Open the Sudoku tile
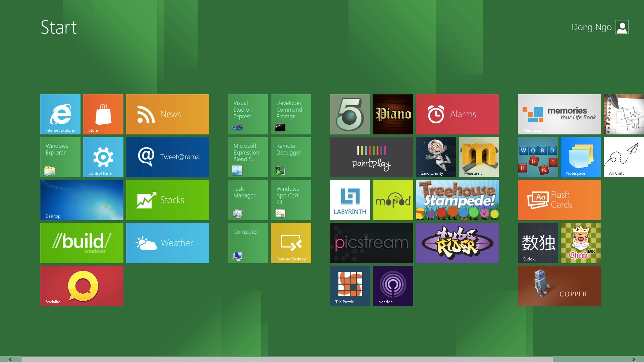 click(x=538, y=243)
